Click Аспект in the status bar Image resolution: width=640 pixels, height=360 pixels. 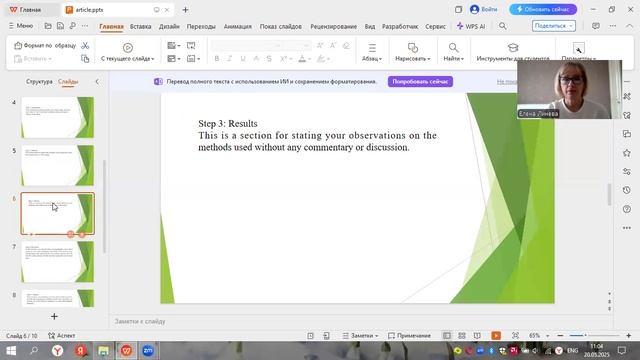tap(61, 336)
